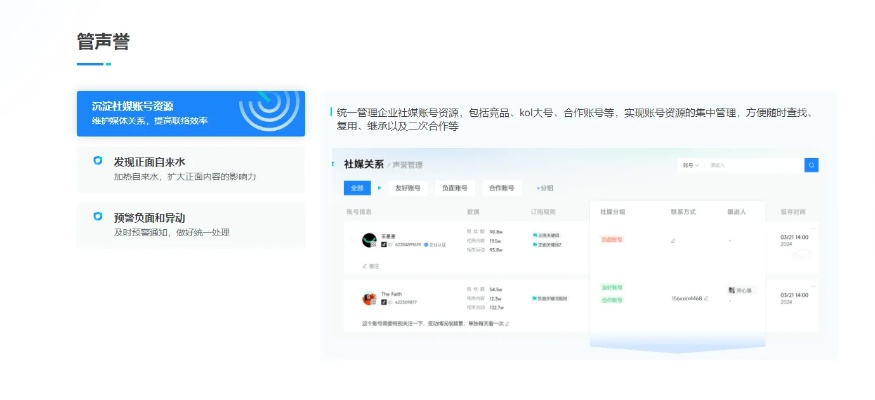Viewport: 875px width, 400px height.
Task: Click the green 友好账号 tag on The Faith
Action: pyautogui.click(x=612, y=287)
